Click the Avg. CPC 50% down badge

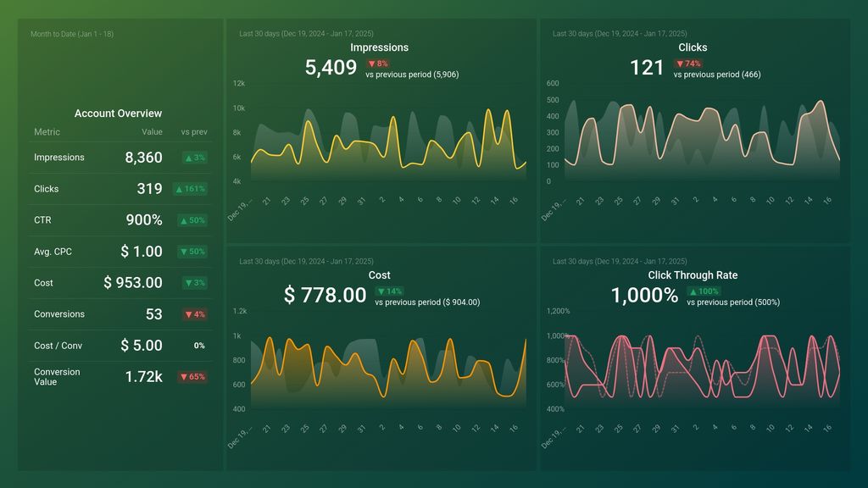coord(192,252)
